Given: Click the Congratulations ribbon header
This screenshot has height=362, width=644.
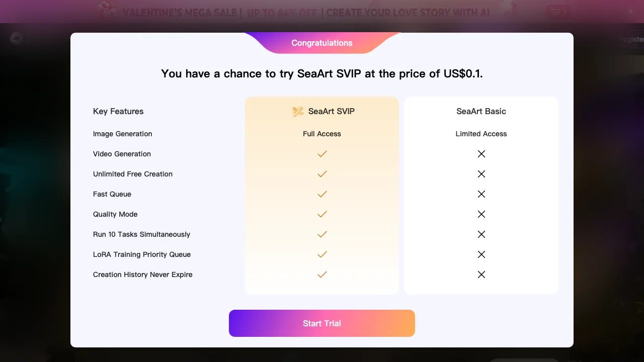Looking at the screenshot, I should click(321, 43).
